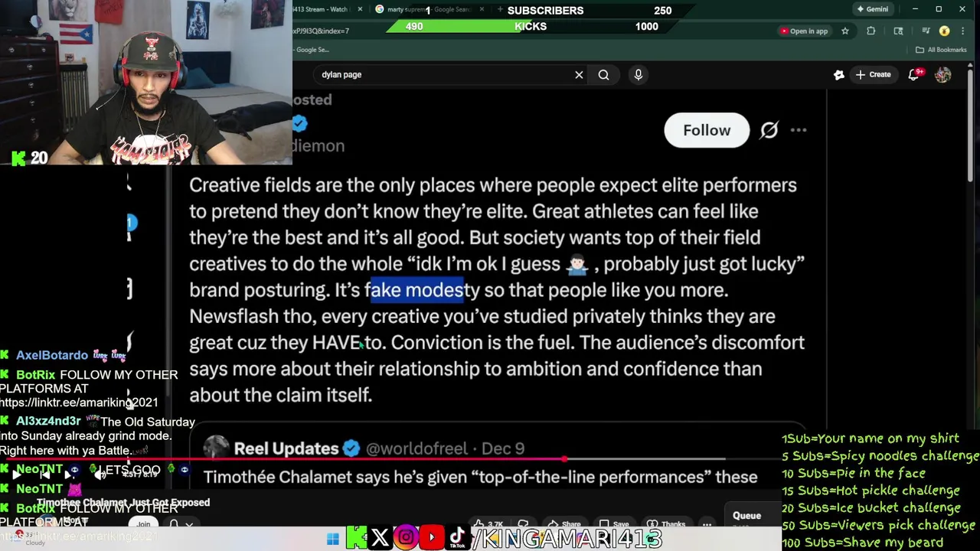The height and width of the screenshot is (551, 980).
Task: Click Reel Updates' verified badge
Action: (351, 448)
